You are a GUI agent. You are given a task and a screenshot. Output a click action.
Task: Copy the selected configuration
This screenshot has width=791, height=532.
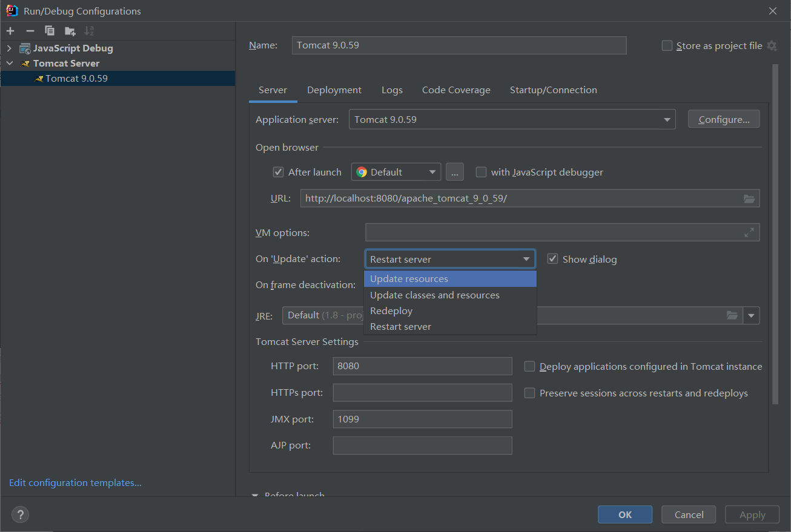tap(50, 31)
